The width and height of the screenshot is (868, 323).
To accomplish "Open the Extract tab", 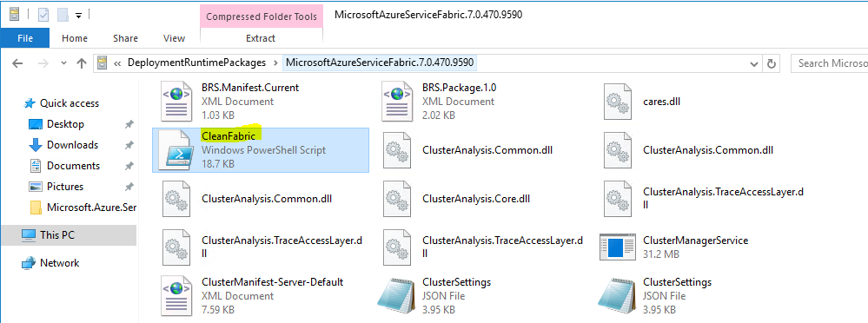I will (261, 38).
